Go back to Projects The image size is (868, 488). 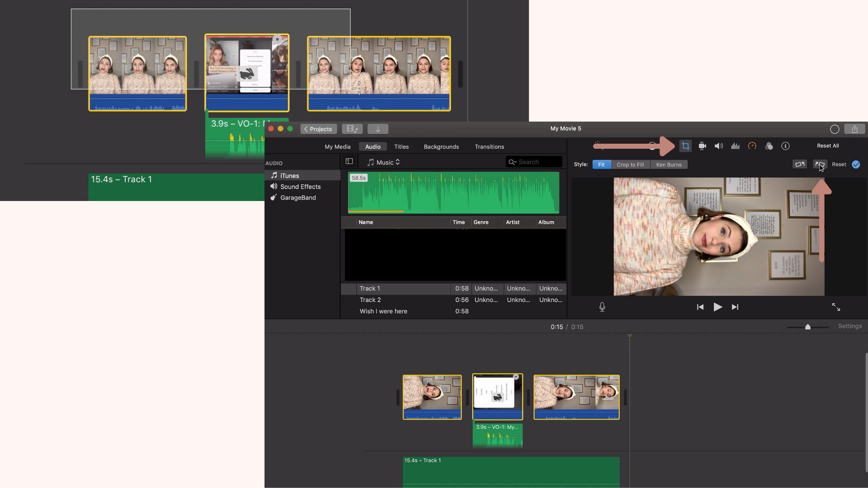point(319,129)
